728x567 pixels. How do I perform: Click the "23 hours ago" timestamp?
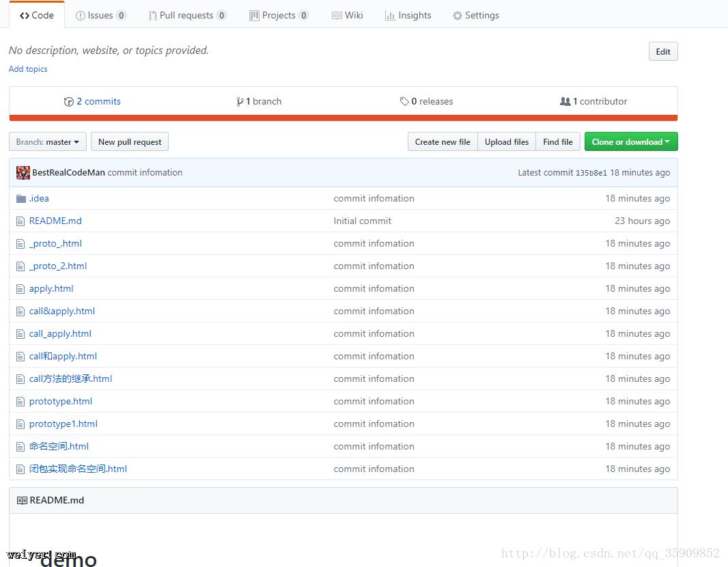coord(642,221)
